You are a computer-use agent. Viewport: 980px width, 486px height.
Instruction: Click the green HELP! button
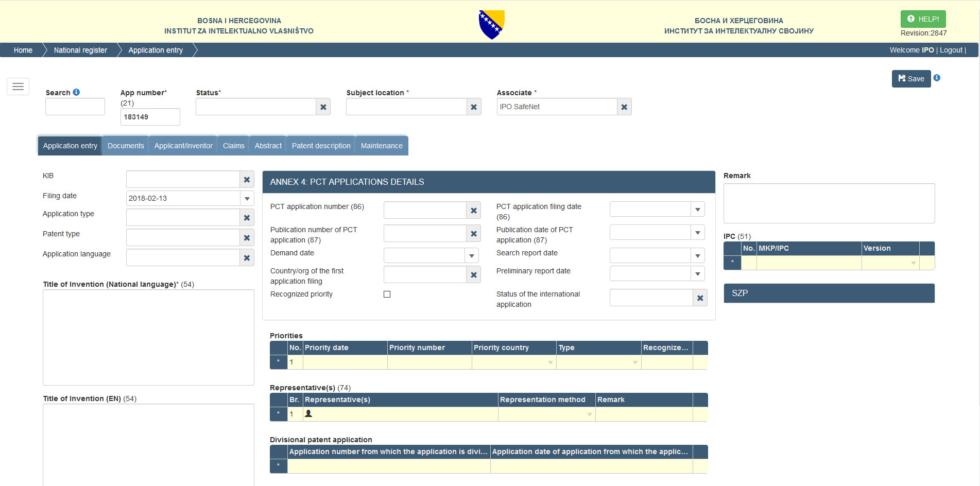(x=923, y=19)
